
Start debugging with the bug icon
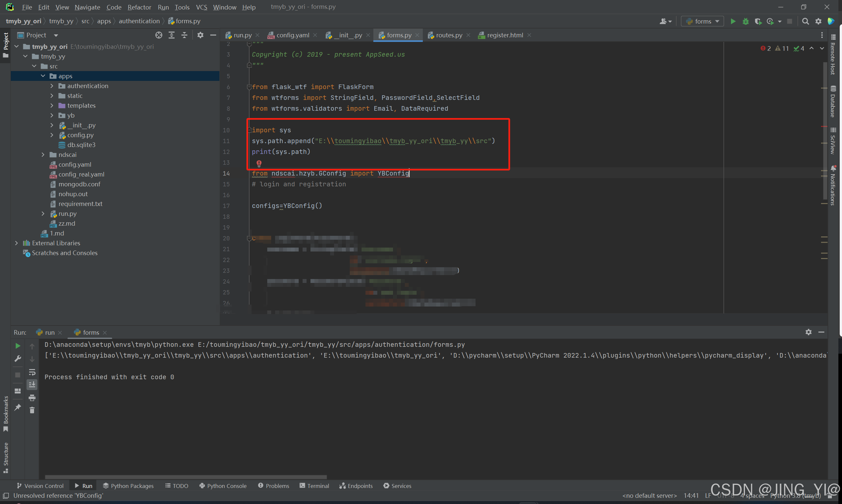click(745, 21)
